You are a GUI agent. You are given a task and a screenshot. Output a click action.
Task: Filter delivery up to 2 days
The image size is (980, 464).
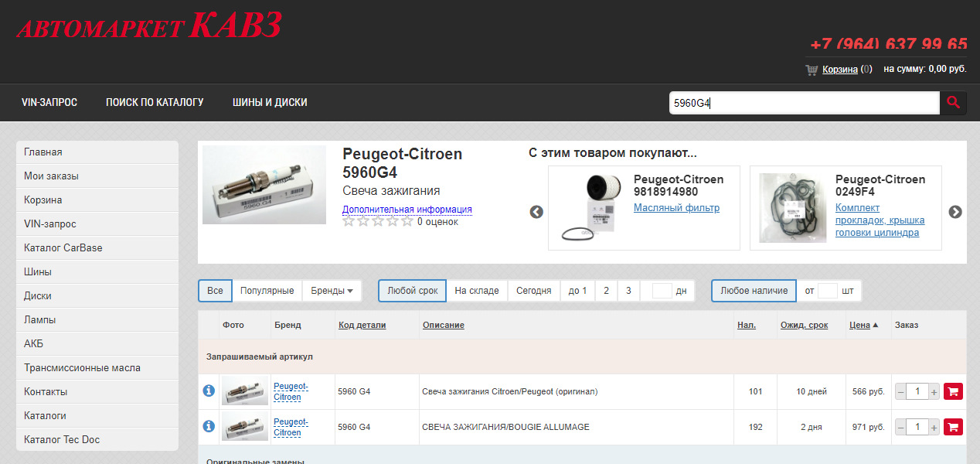(x=607, y=291)
